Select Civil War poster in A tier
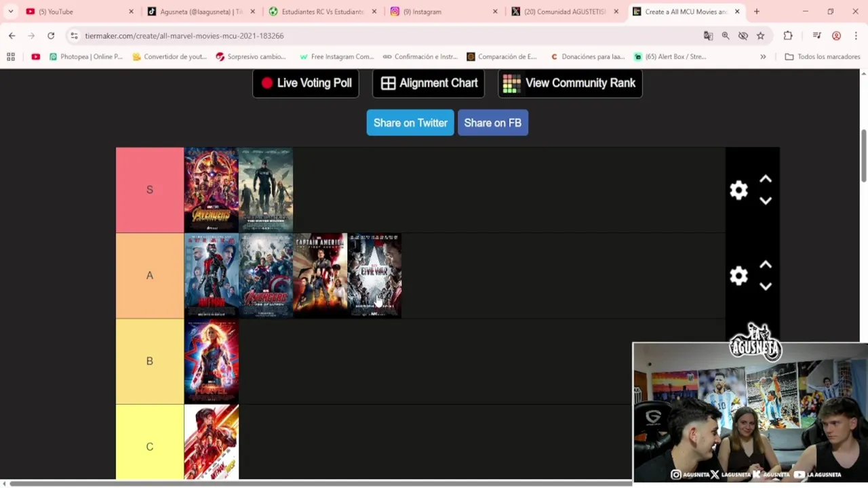The image size is (868, 488). pos(374,275)
